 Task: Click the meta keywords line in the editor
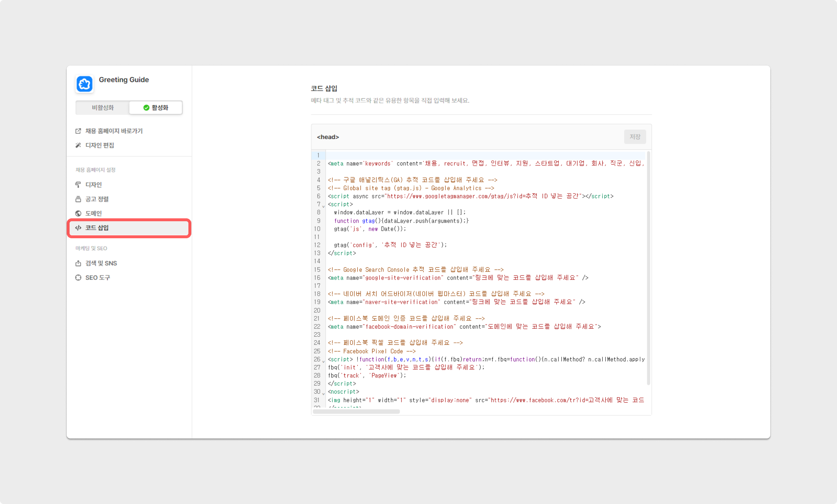click(486, 164)
